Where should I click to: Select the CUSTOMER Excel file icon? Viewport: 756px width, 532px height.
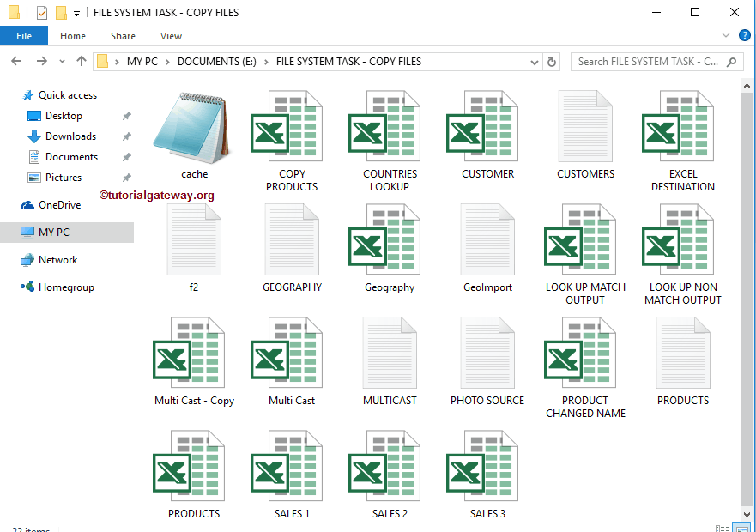coord(482,126)
